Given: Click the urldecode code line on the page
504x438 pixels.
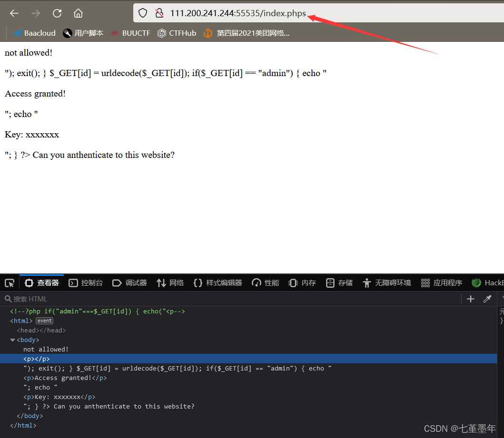Looking at the screenshot, I should [166, 73].
